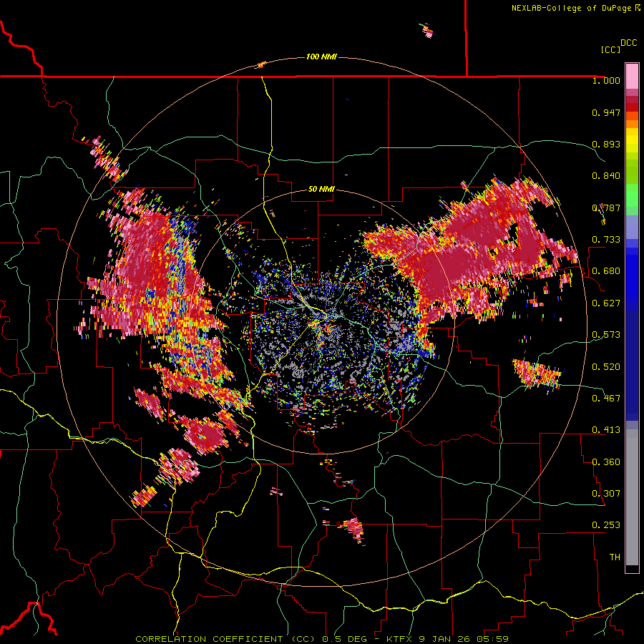Pick the yellow segment of the color bar
644x644 pixels.
632,140
